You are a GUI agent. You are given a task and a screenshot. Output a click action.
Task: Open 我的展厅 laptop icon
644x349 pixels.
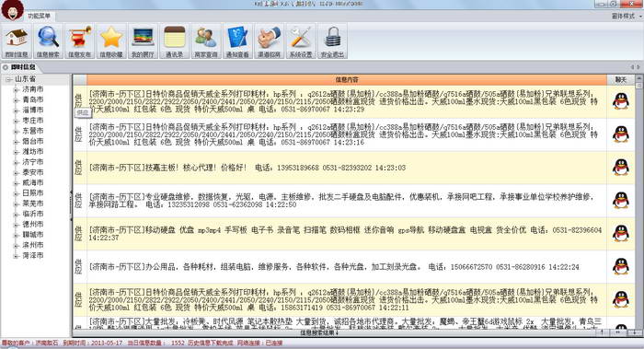point(143,41)
